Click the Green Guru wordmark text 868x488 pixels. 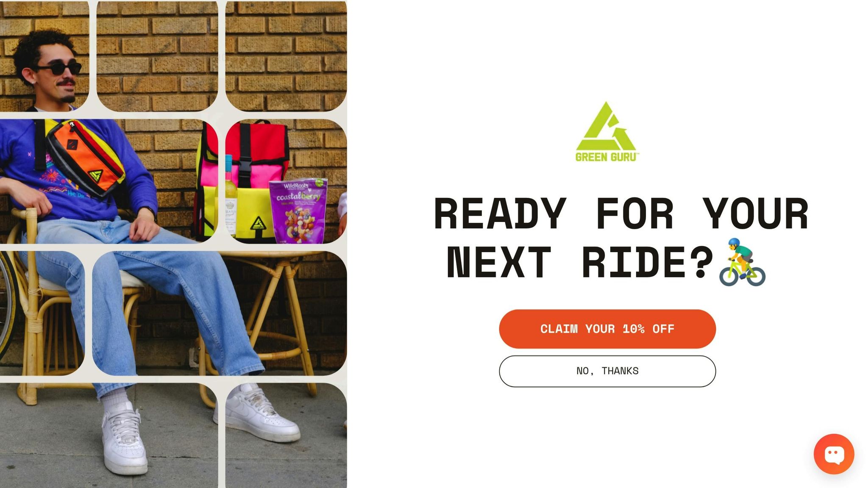coord(606,157)
